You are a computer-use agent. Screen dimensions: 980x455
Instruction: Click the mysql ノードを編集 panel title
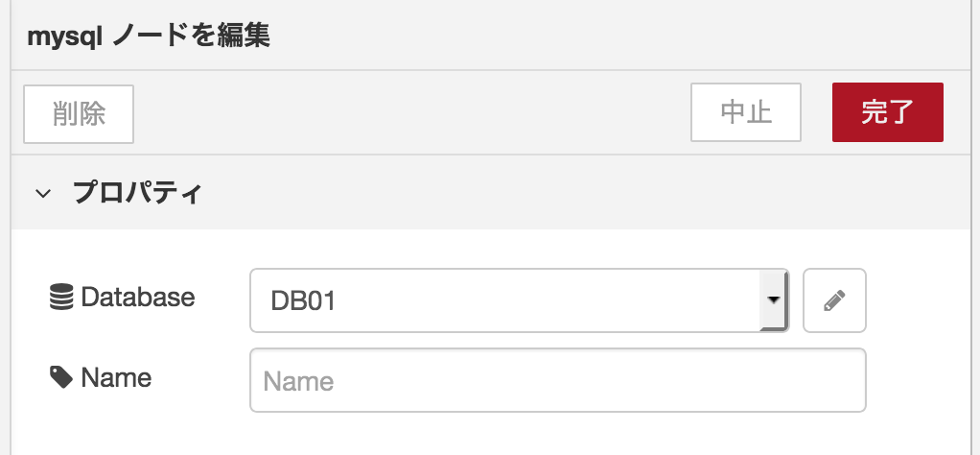pos(149,36)
